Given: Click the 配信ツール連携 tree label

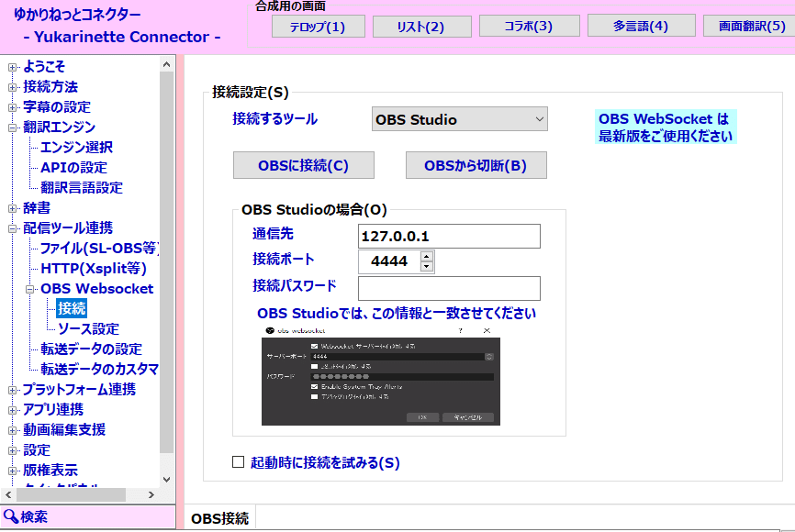Looking at the screenshot, I should point(68,228).
